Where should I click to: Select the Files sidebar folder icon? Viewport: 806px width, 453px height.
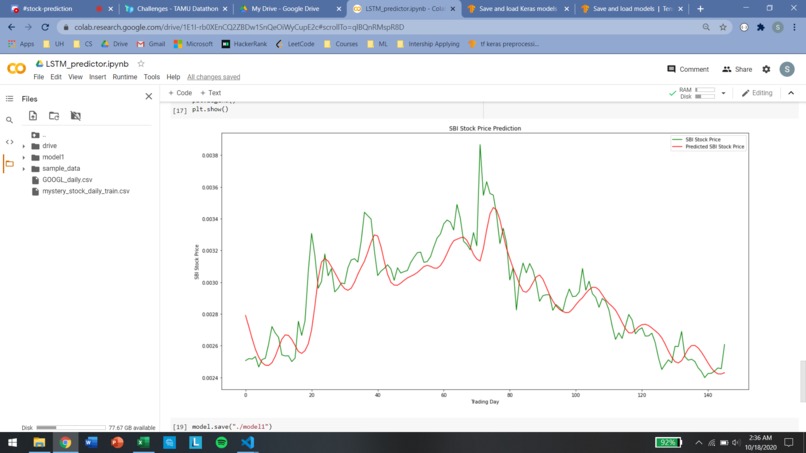pos(9,164)
